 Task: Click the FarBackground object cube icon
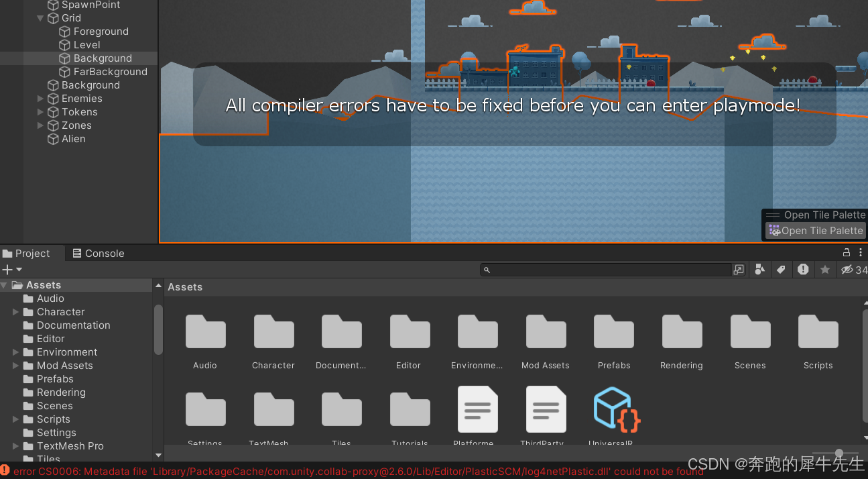[x=65, y=72]
